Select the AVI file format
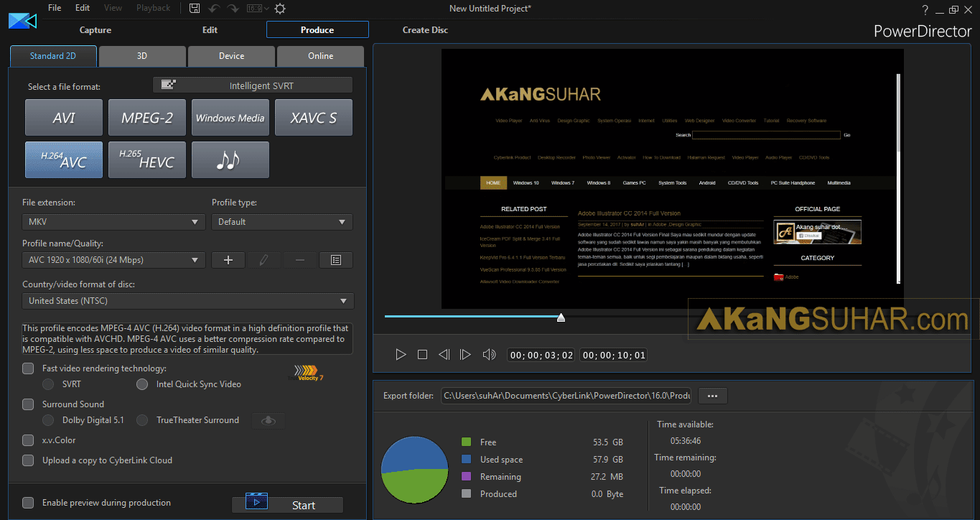980x520 pixels. click(64, 118)
